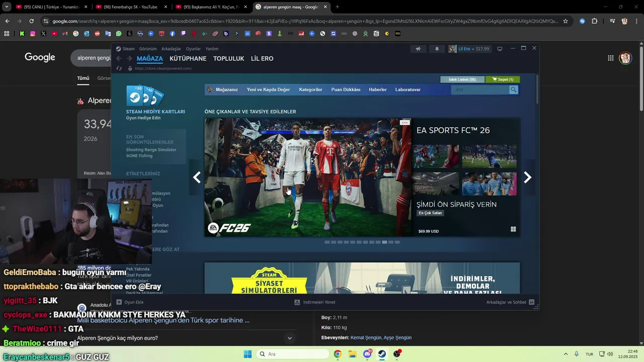The height and width of the screenshot is (362, 644).
Task: Open Shooting Range Simulator from recently viewed
Action: click(151, 150)
